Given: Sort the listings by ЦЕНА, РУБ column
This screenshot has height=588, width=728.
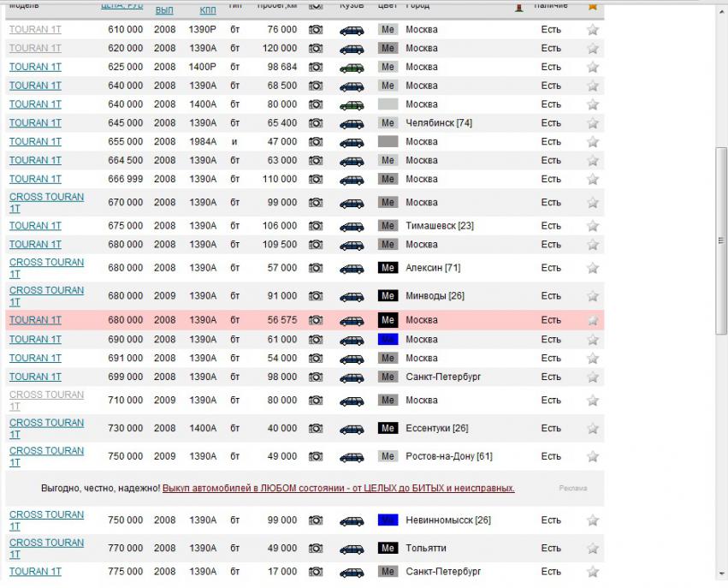Looking at the screenshot, I should [121, 5].
